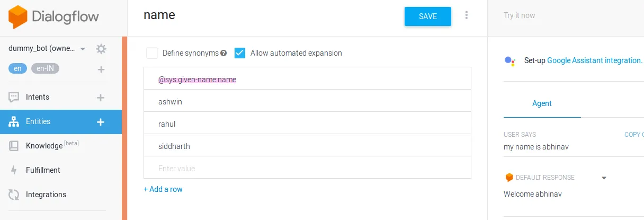
Task: Uncheck Allow automated expansion checkbox
Action: [240, 53]
